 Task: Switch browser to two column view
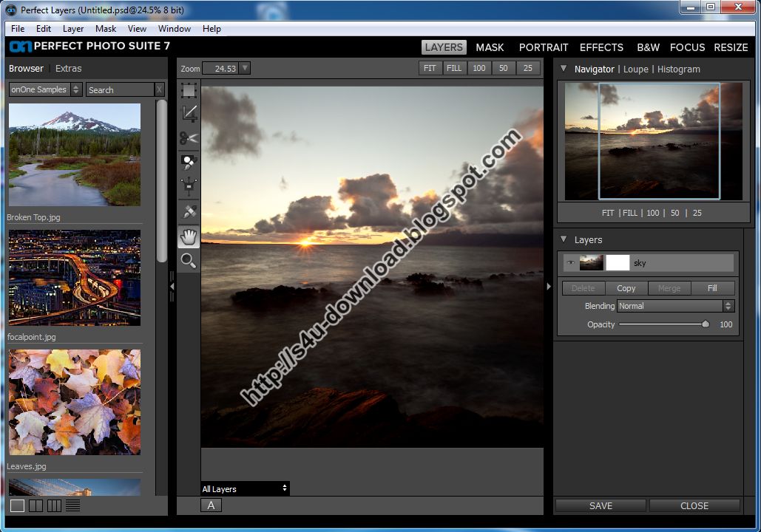[36, 506]
